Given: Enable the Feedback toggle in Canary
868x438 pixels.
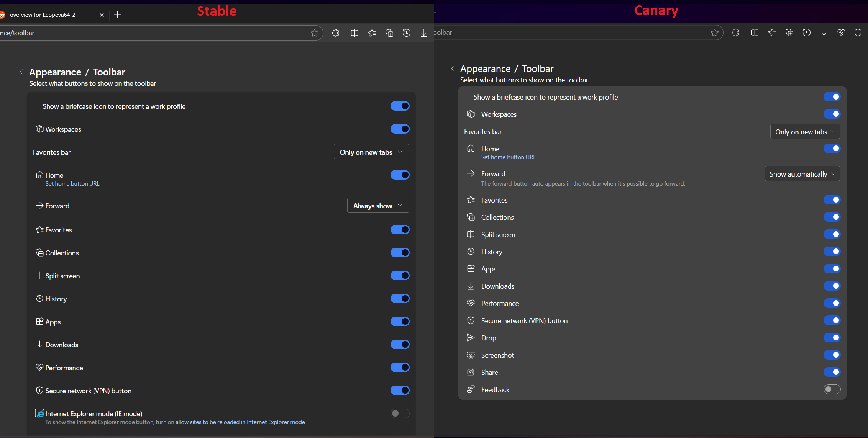Looking at the screenshot, I should click(832, 389).
